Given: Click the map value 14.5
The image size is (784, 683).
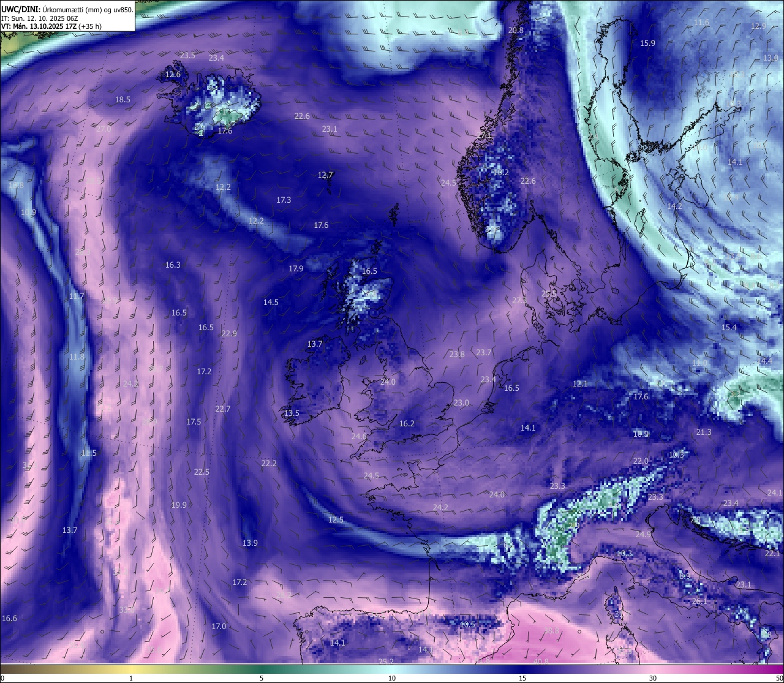Looking at the screenshot, I should pos(271,302).
